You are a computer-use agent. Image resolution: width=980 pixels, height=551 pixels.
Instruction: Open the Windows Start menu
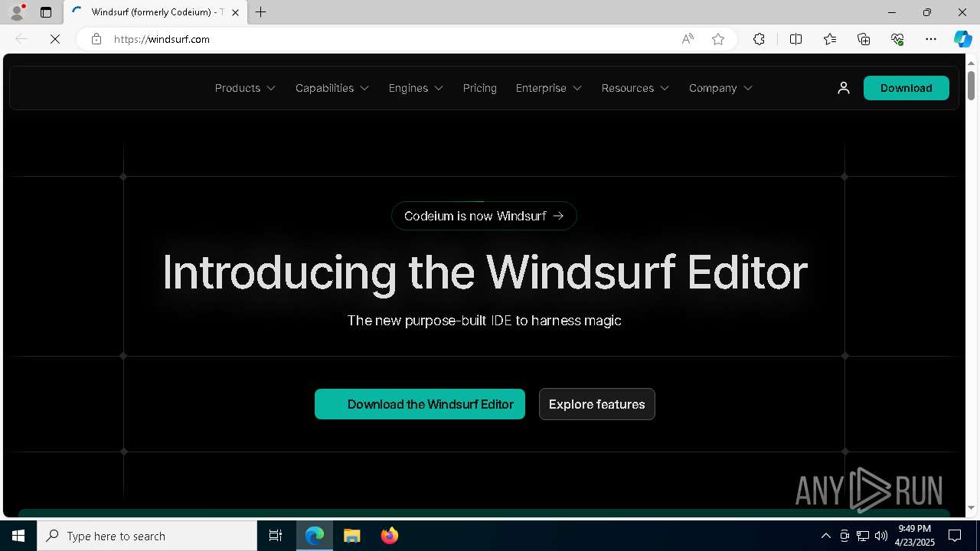click(x=18, y=536)
